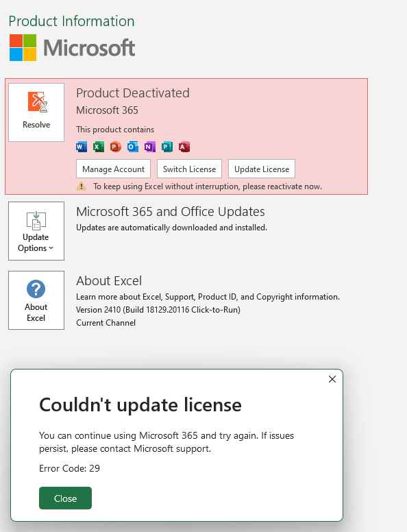Select the 'This product contains' label
The height and width of the screenshot is (532, 407).
[x=115, y=130]
